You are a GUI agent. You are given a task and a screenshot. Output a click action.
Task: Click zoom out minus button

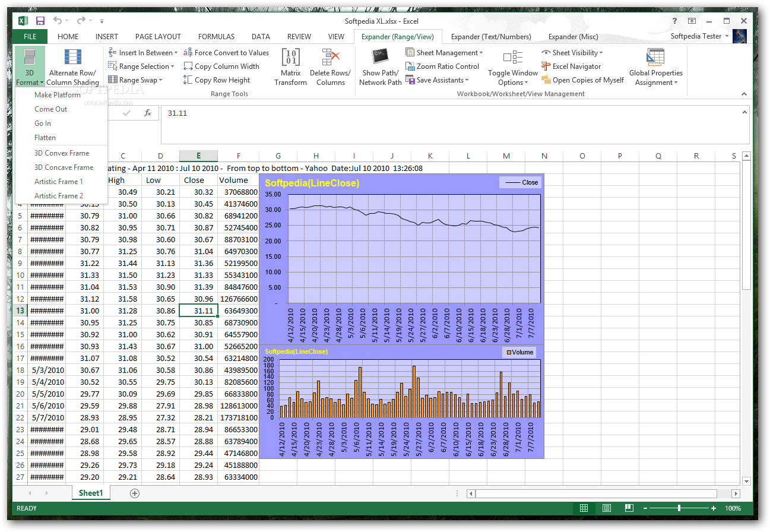(x=645, y=508)
